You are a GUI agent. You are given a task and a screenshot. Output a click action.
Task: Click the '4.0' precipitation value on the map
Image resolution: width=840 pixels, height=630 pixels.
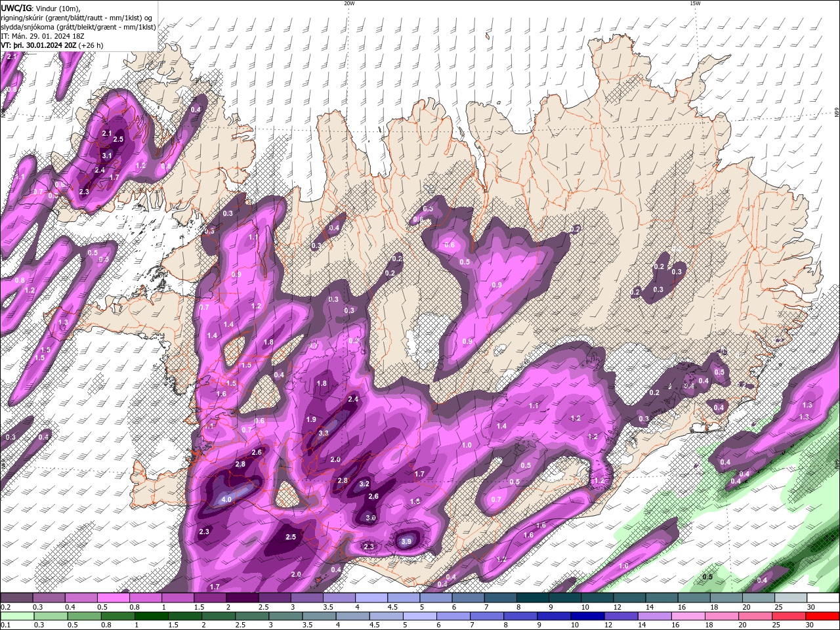pyautogui.click(x=226, y=499)
